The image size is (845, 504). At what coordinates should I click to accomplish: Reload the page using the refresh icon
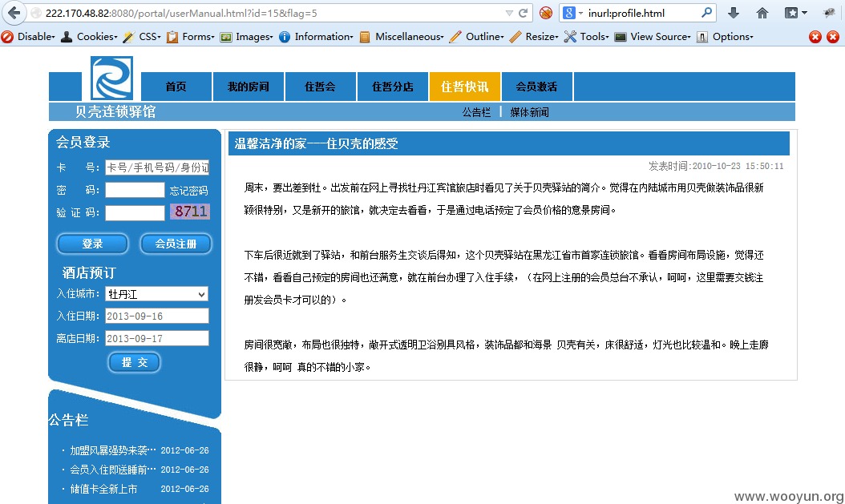pyautogui.click(x=523, y=13)
